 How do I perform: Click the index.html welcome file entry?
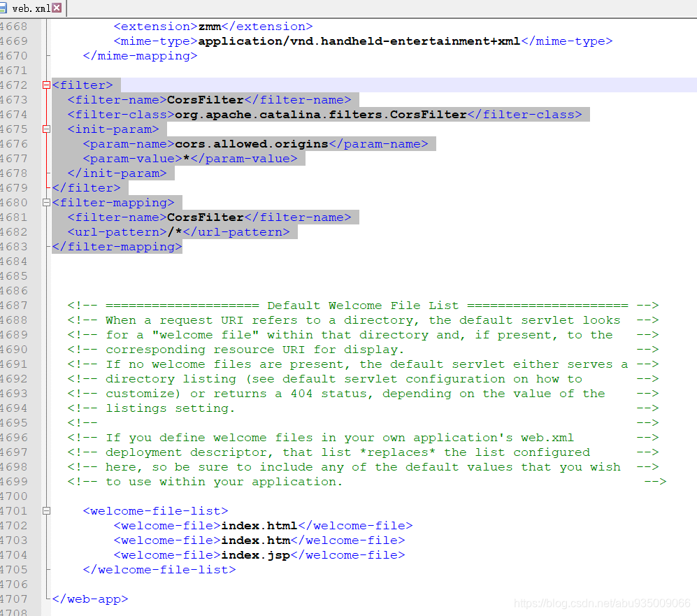pos(259,526)
